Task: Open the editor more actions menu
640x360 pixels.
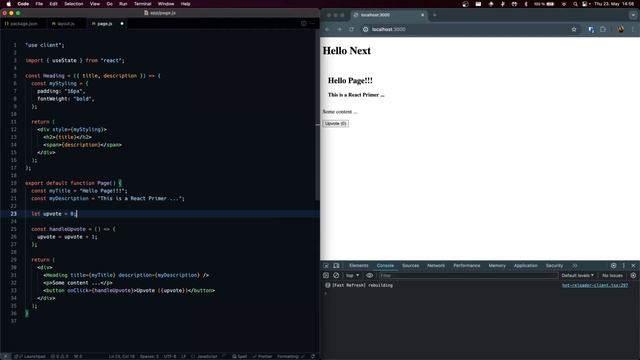Action: [312, 24]
